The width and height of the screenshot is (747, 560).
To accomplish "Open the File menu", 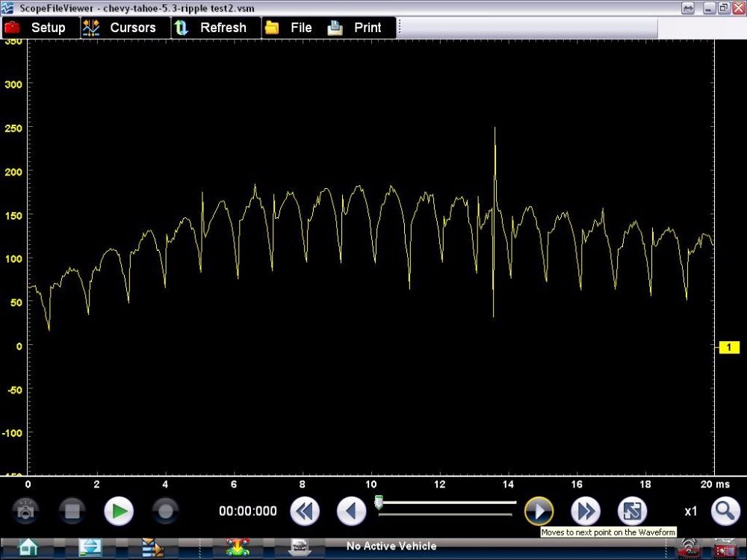I will (x=290, y=28).
